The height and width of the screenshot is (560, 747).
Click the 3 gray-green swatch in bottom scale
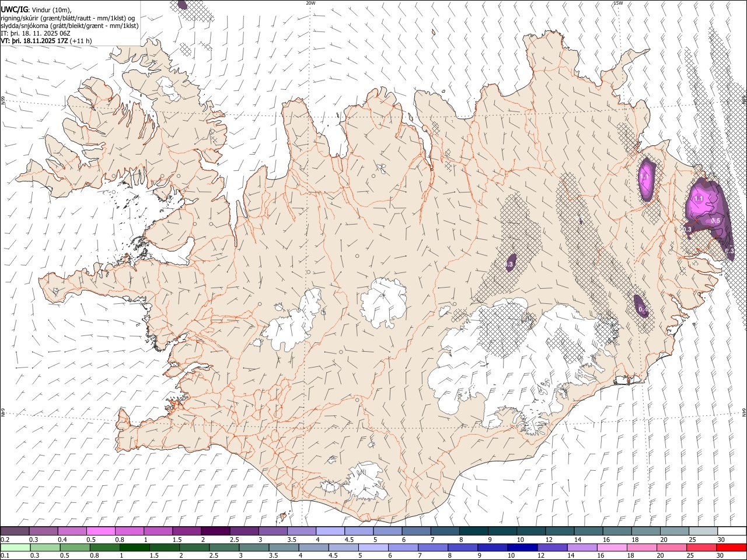point(254,547)
